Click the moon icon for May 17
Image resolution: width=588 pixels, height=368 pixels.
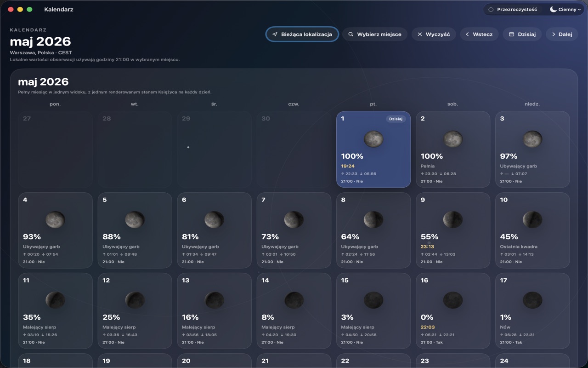coord(532,300)
